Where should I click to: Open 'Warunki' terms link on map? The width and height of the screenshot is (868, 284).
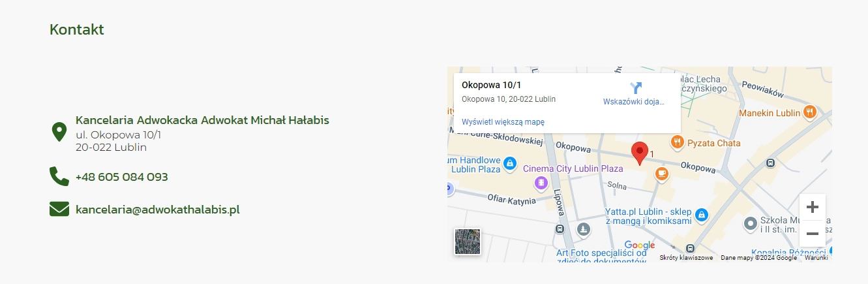816,258
